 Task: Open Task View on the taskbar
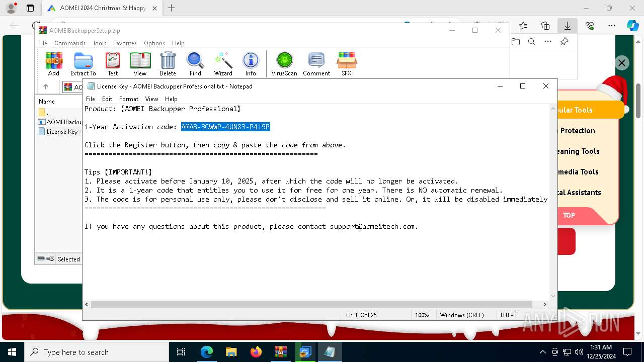(x=181, y=352)
